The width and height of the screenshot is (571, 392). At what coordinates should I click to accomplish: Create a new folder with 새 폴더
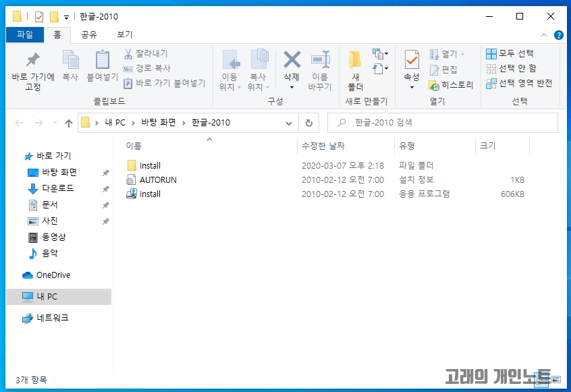(x=356, y=71)
